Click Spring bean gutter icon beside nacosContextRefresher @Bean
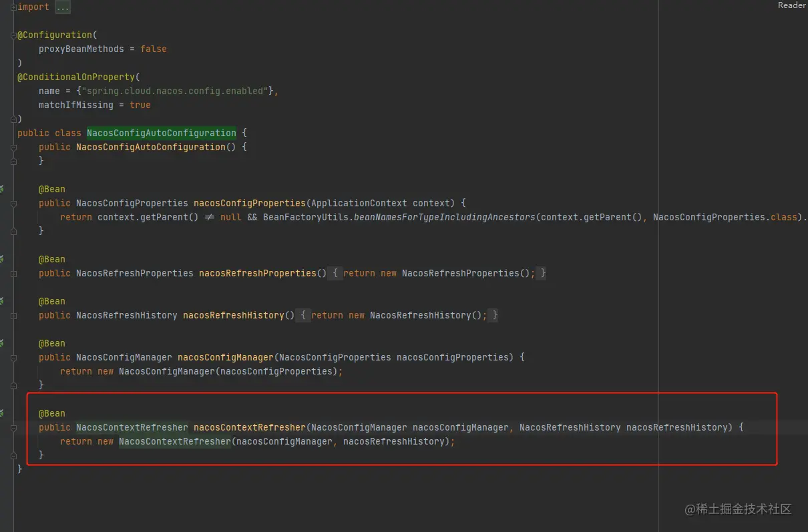Screen dimensions: 808x532 (x=2, y=413)
